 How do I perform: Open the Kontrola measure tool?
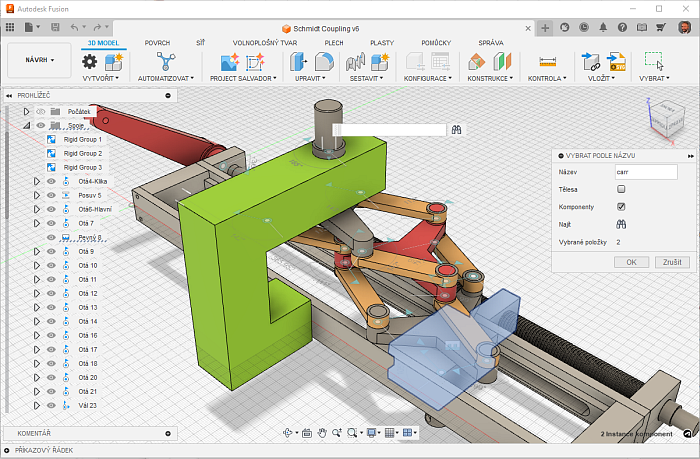point(547,62)
